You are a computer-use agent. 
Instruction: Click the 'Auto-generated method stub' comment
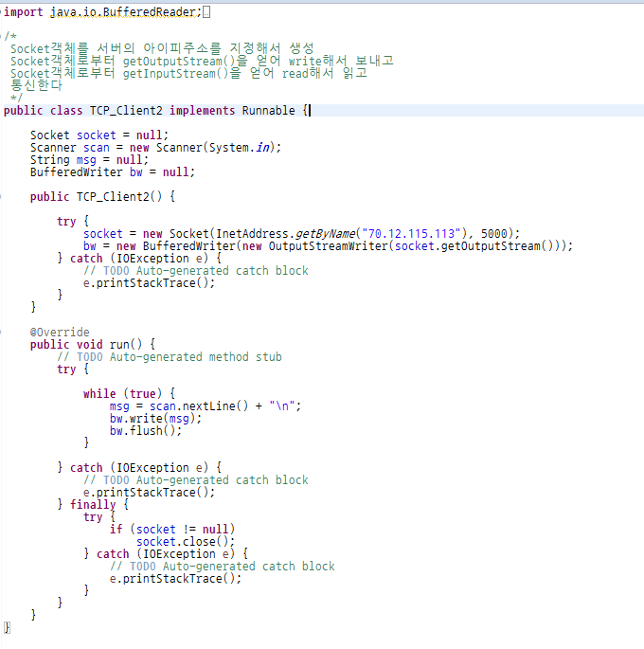(x=196, y=357)
